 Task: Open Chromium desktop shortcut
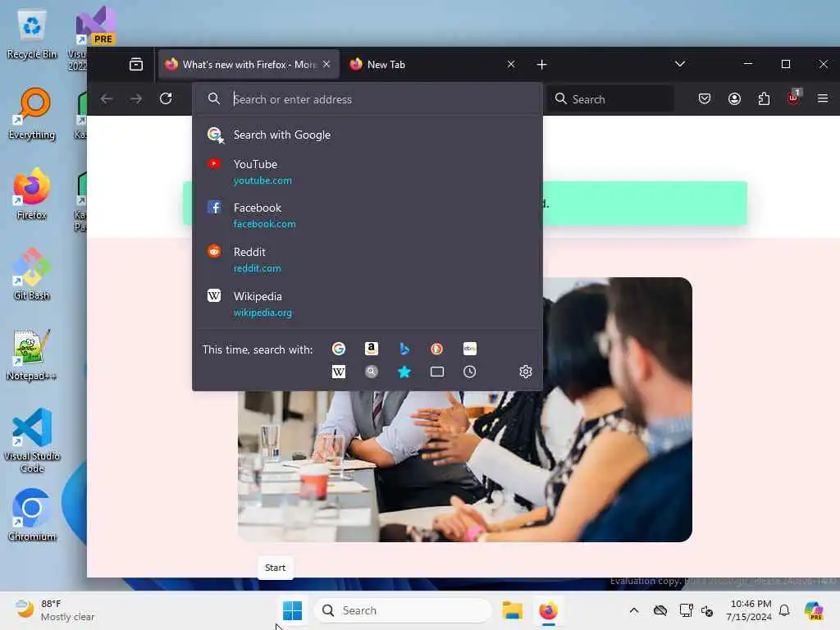32,515
